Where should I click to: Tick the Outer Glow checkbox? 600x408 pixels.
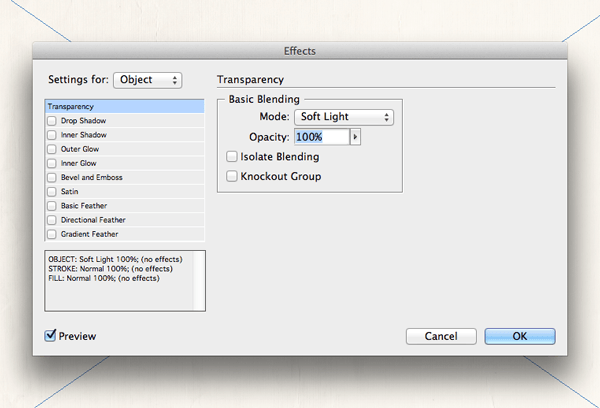coord(52,149)
